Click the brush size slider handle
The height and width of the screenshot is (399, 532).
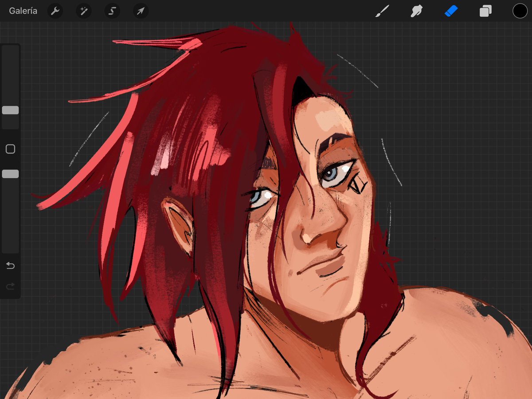pos(10,110)
